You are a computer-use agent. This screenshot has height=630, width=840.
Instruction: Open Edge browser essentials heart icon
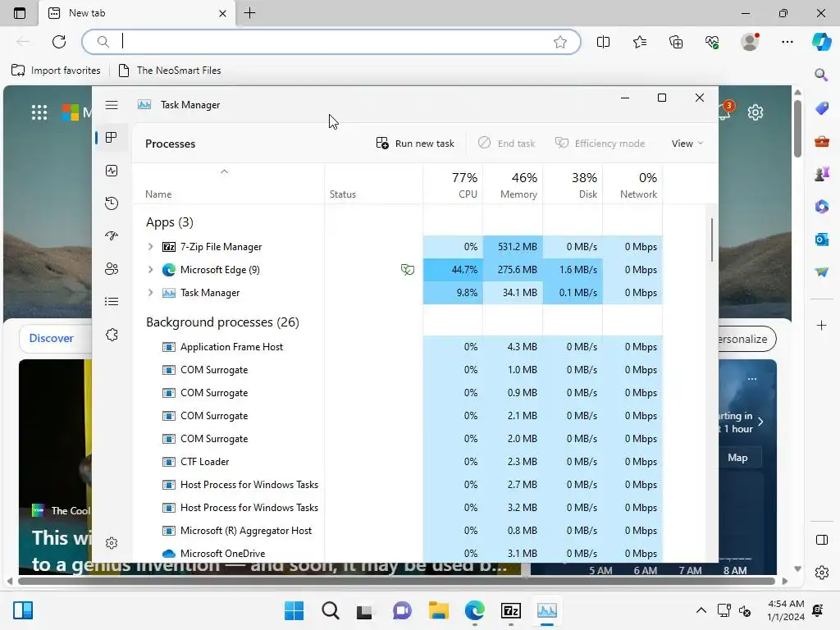[x=712, y=42]
